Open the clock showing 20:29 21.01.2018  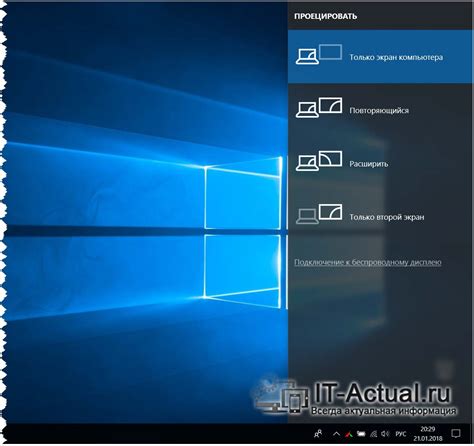pyautogui.click(x=428, y=433)
